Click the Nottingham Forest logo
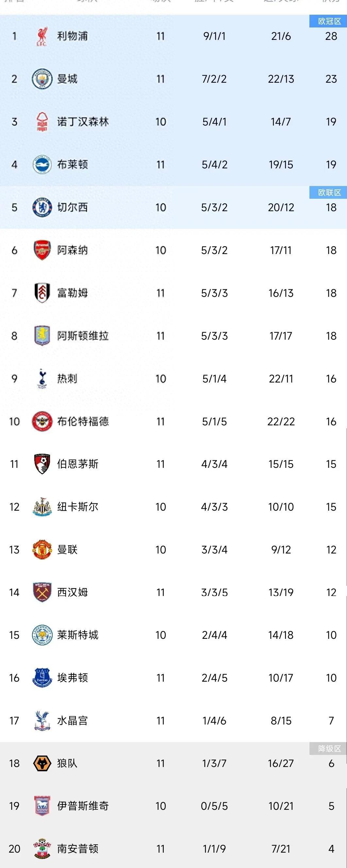Image resolution: width=347 pixels, height=868 pixels. (42, 122)
